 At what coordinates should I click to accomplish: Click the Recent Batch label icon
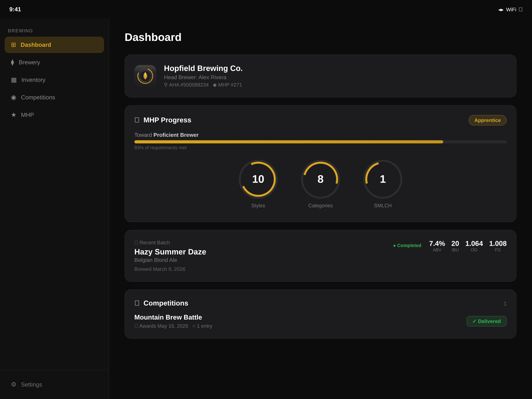tap(136, 242)
